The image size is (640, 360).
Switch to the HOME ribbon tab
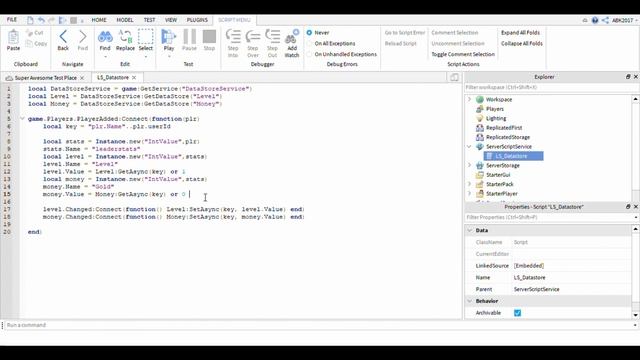99,20
